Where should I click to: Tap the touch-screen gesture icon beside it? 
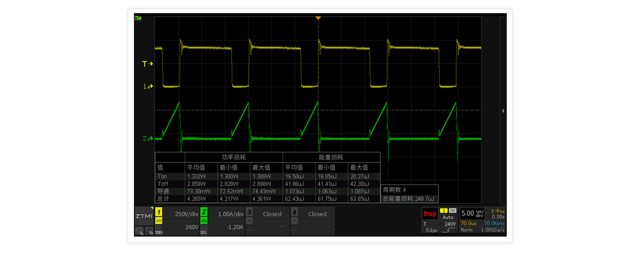pos(149,231)
